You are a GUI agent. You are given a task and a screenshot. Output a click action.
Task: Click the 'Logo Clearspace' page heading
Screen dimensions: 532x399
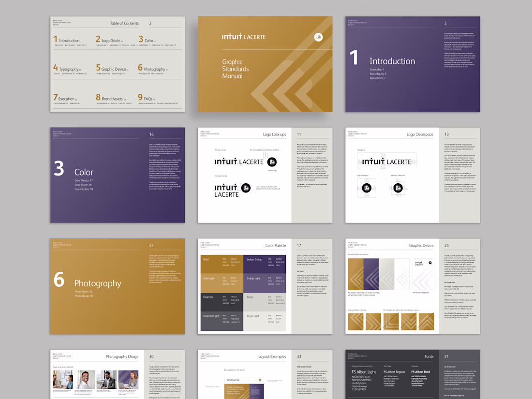[420, 134]
